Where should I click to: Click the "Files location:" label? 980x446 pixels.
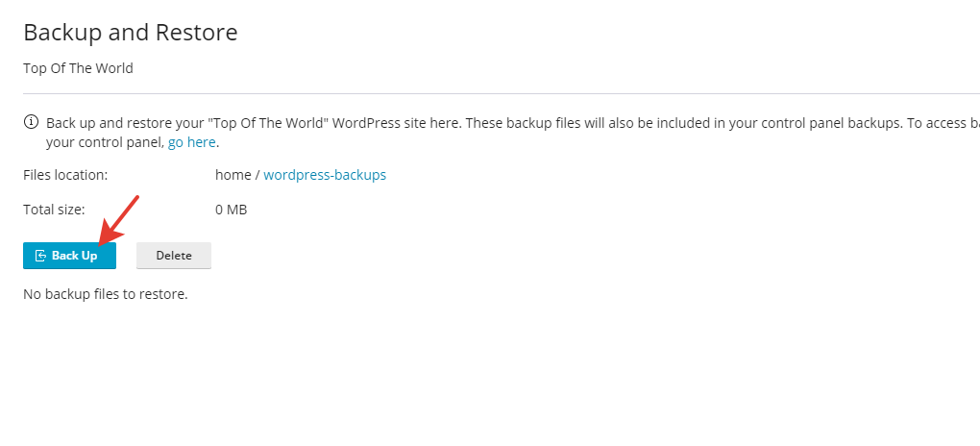click(65, 175)
